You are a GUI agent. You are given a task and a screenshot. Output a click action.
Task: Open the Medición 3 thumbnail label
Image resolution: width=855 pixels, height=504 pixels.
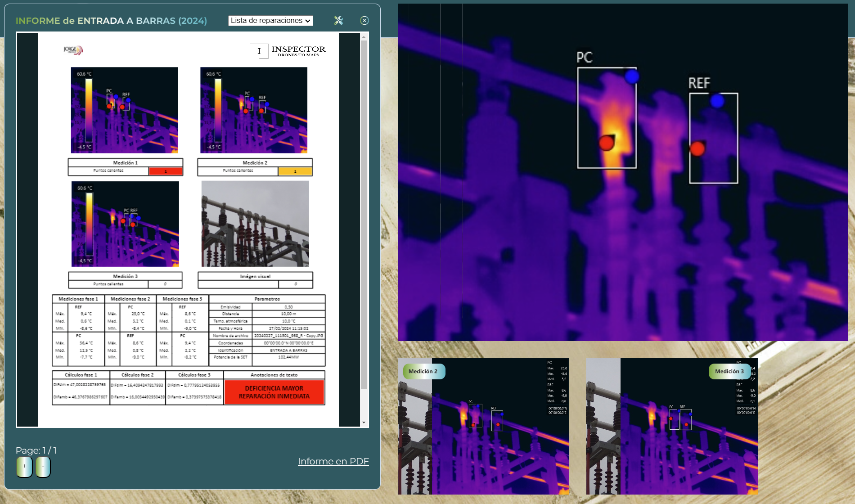[729, 371]
